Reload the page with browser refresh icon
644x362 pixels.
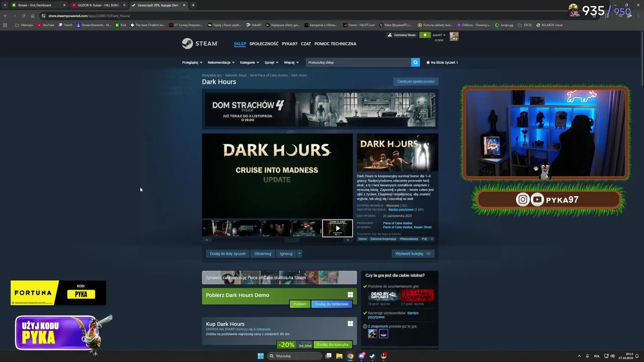tap(23, 16)
